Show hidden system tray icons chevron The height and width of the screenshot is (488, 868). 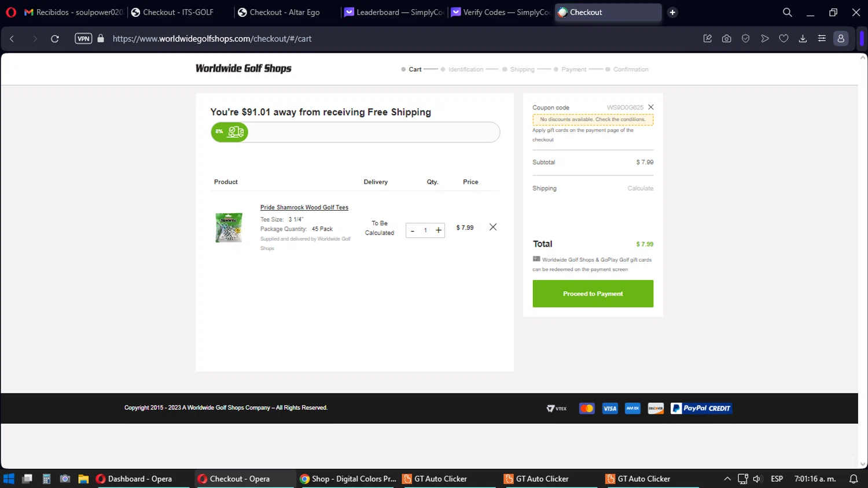(727, 479)
